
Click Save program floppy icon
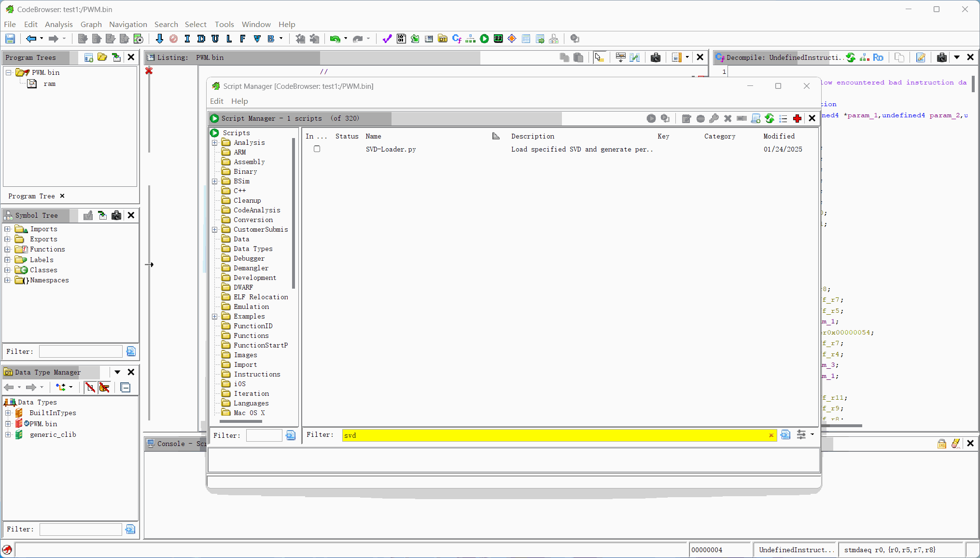[10, 39]
